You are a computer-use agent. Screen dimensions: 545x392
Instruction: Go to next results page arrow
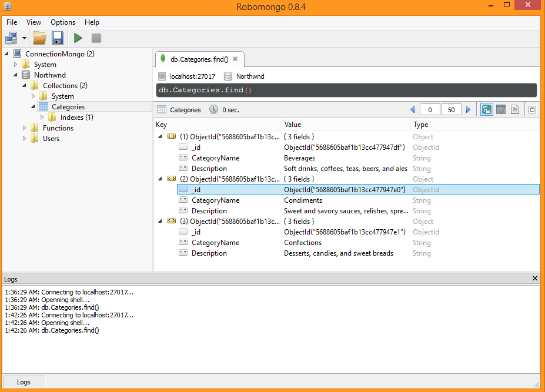468,110
